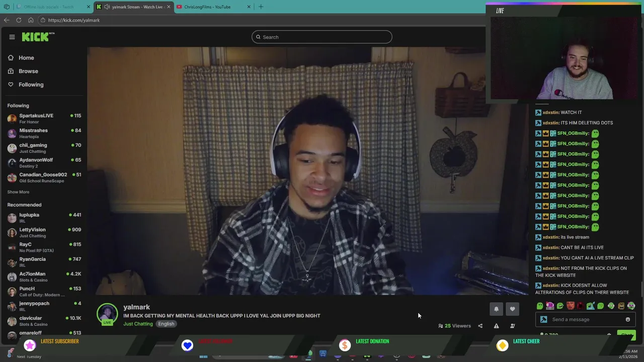
Task: Toggle notification bell for yalmark
Action: 496,309
